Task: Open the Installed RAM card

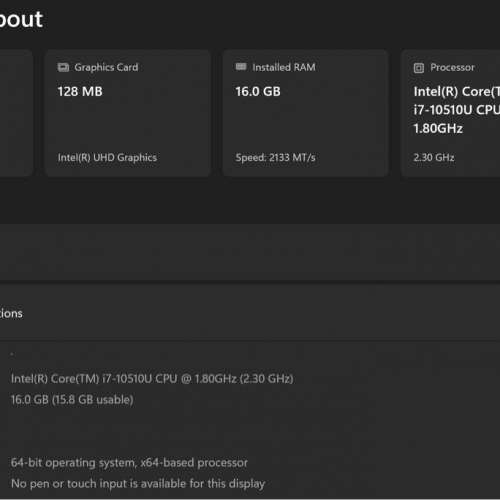Action: (x=306, y=113)
